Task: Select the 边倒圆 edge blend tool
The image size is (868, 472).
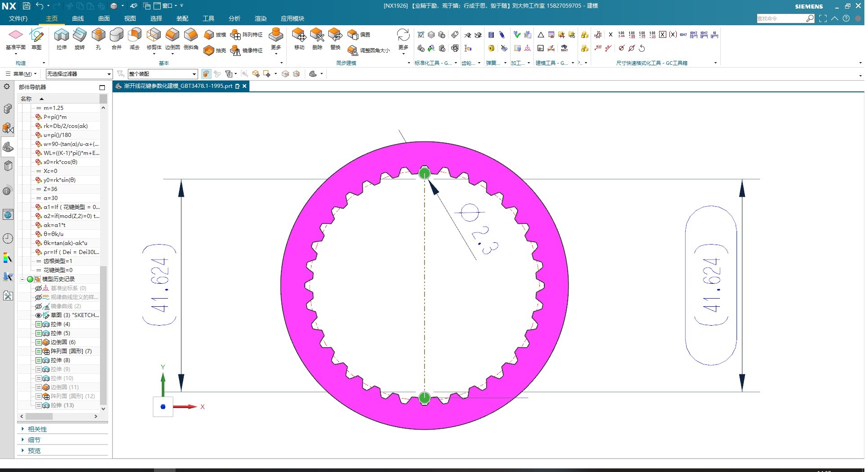Action: [172, 39]
